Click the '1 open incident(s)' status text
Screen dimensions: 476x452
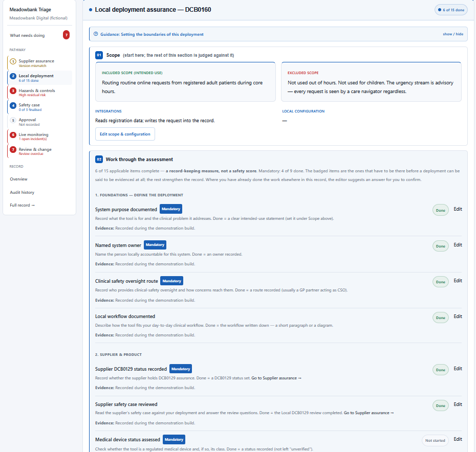coord(33,139)
